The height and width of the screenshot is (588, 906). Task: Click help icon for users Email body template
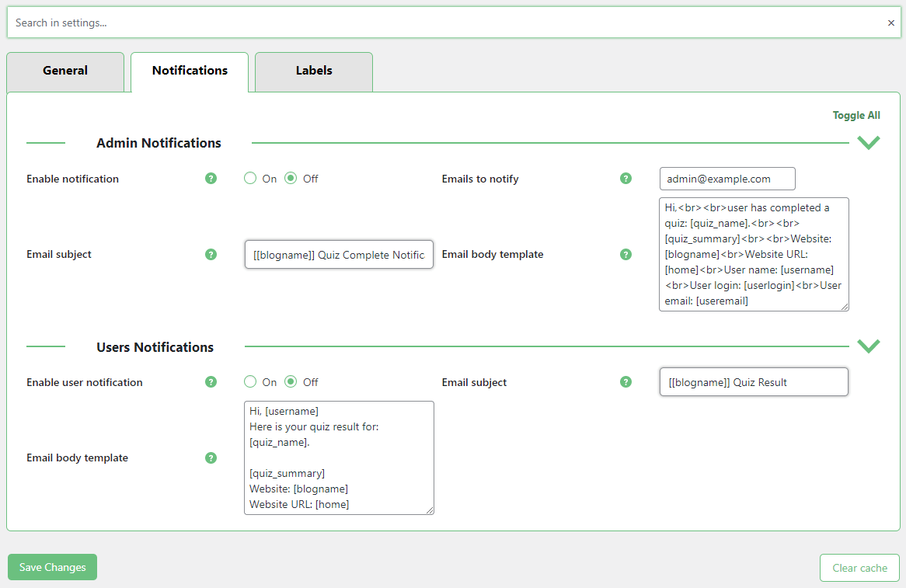coord(211,458)
